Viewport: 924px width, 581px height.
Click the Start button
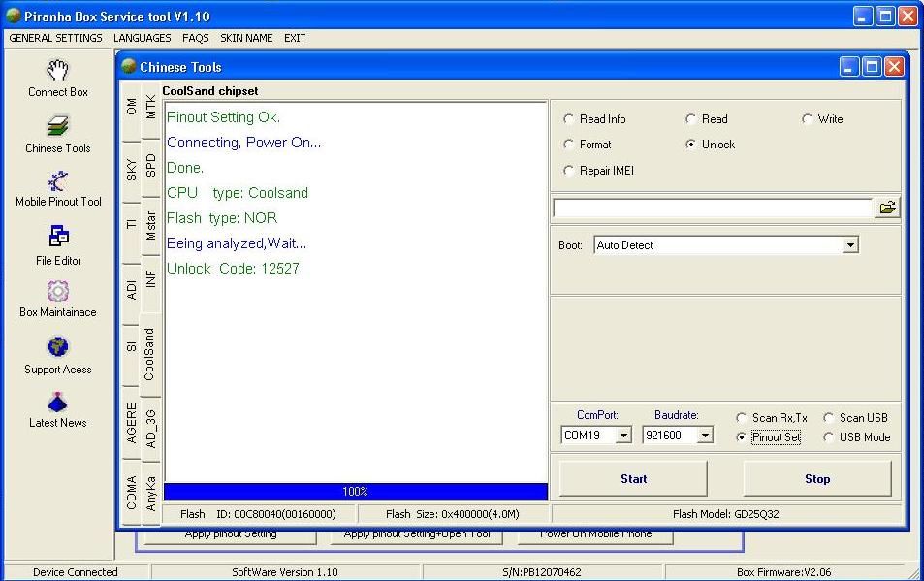633,479
